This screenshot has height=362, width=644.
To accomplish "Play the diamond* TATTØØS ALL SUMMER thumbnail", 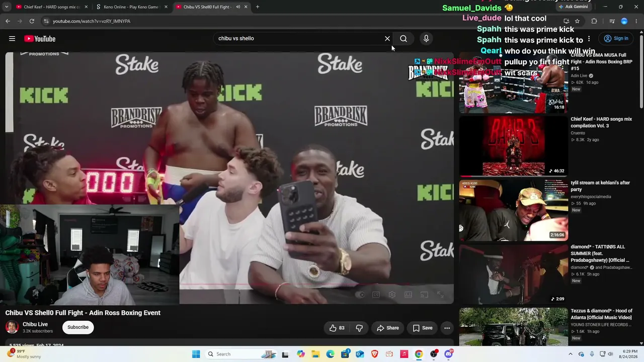I will (x=513, y=274).
